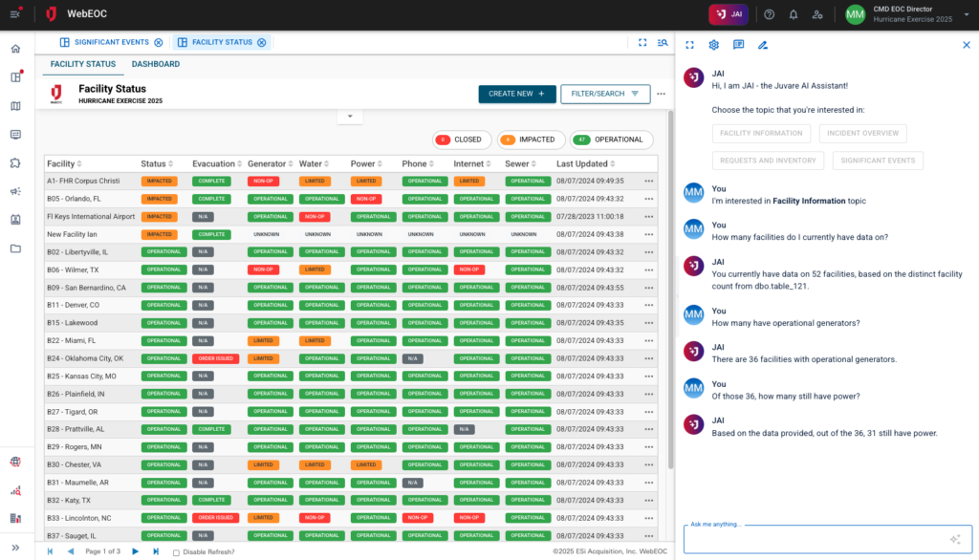This screenshot has height=560, width=979.
Task: Click the Create New button
Action: (x=517, y=94)
